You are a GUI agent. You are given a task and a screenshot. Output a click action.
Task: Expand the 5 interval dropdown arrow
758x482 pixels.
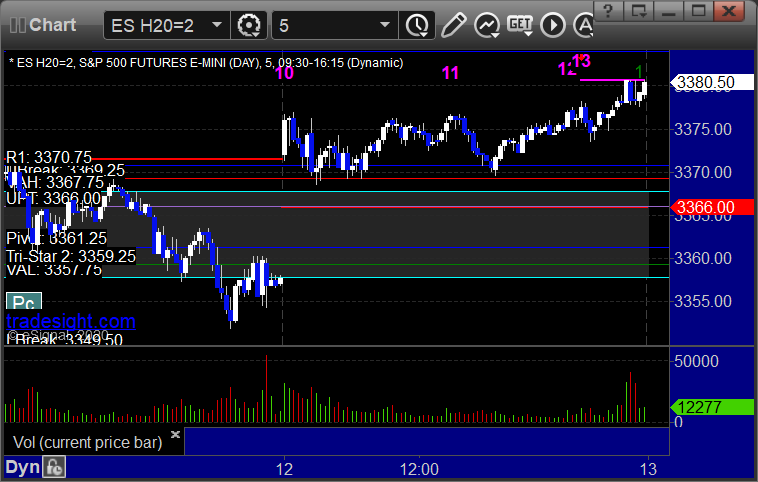pos(385,24)
